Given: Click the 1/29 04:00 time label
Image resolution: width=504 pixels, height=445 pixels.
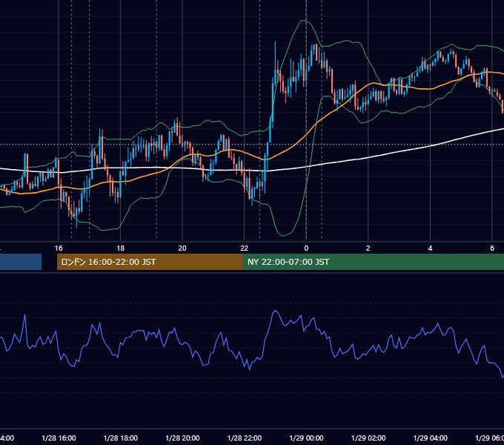Looking at the screenshot, I should click(x=430, y=438).
